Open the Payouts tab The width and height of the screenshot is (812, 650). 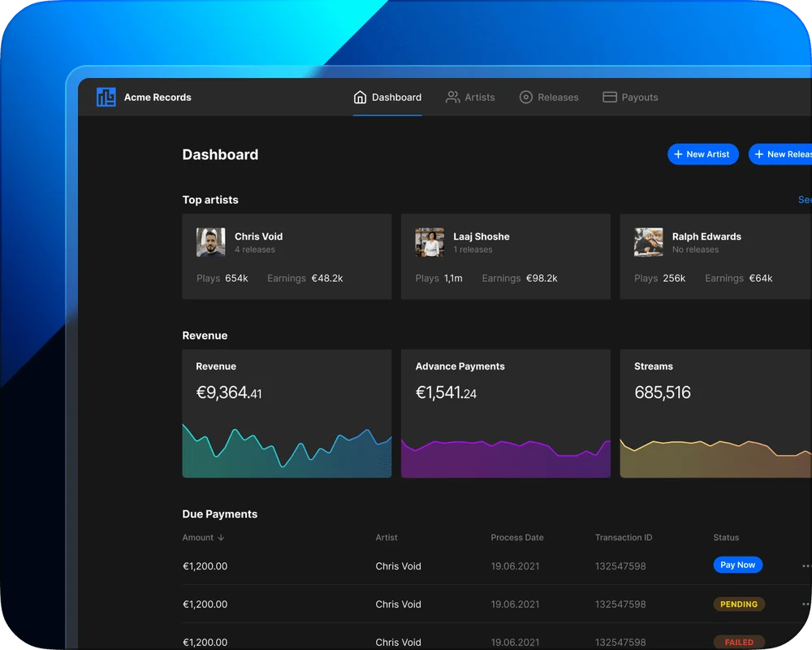[x=630, y=97]
